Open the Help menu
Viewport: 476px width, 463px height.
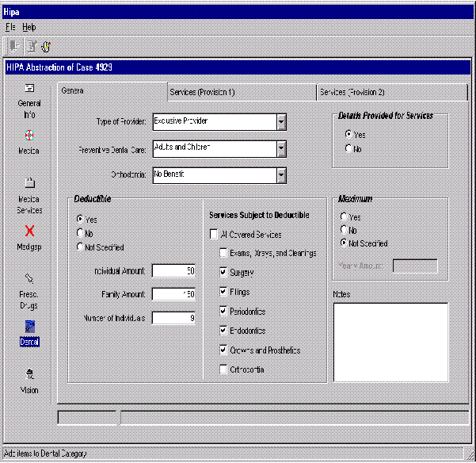click(x=29, y=27)
